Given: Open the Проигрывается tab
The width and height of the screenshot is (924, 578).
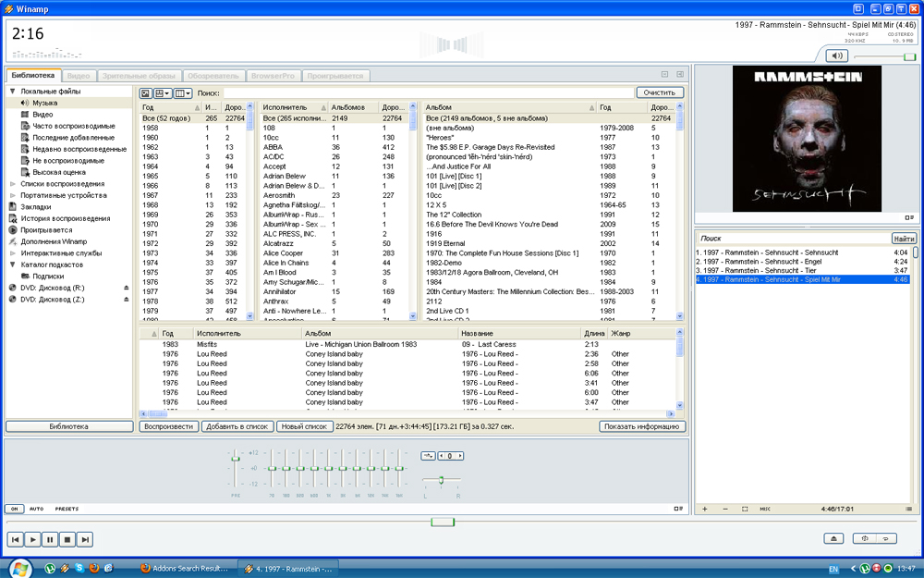Looking at the screenshot, I should (x=334, y=75).
